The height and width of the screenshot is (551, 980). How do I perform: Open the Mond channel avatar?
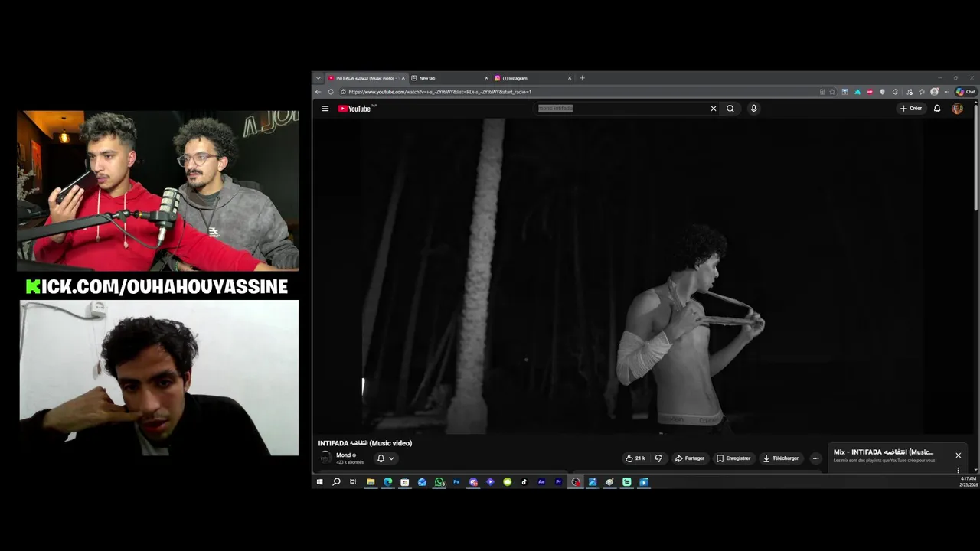[x=326, y=458]
